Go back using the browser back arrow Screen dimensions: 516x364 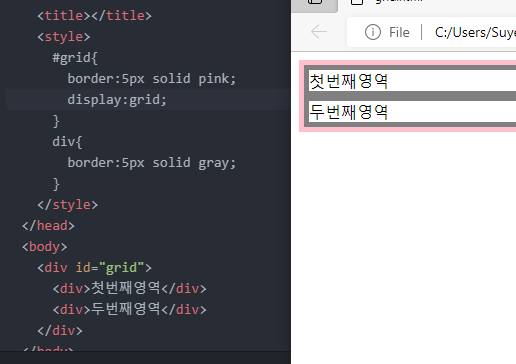[319, 32]
